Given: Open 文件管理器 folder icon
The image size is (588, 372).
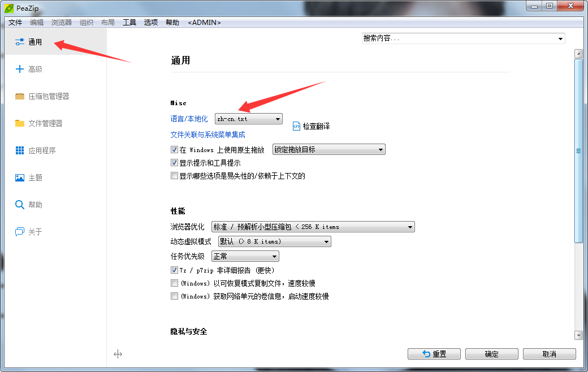Looking at the screenshot, I should point(20,123).
